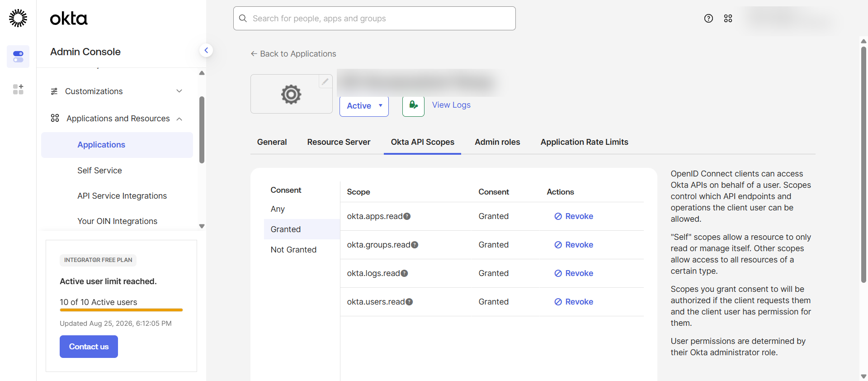Click the Customizations sliders icon
This screenshot has width=868, height=381.
click(54, 91)
